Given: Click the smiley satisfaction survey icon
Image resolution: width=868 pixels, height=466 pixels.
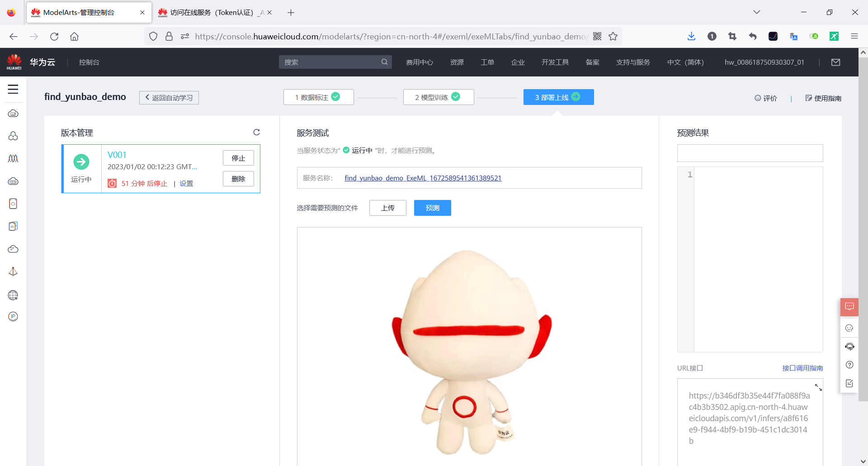Looking at the screenshot, I should coord(849,328).
